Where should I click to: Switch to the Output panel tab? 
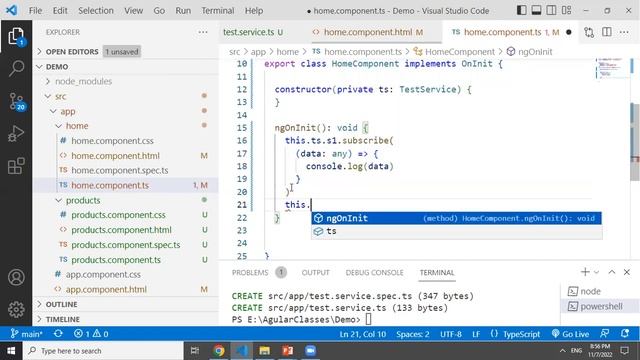315,272
